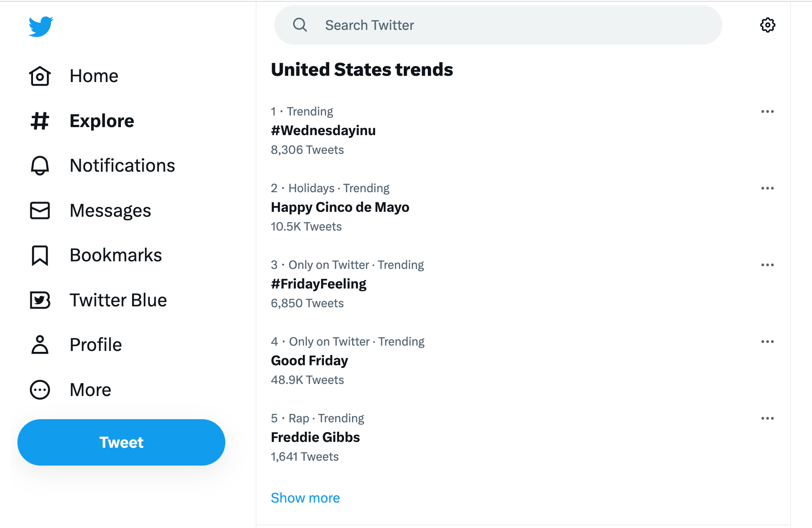Open options menu for Freddie Gibbs trend
Viewport: 812px width, 528px height.
pos(767,418)
